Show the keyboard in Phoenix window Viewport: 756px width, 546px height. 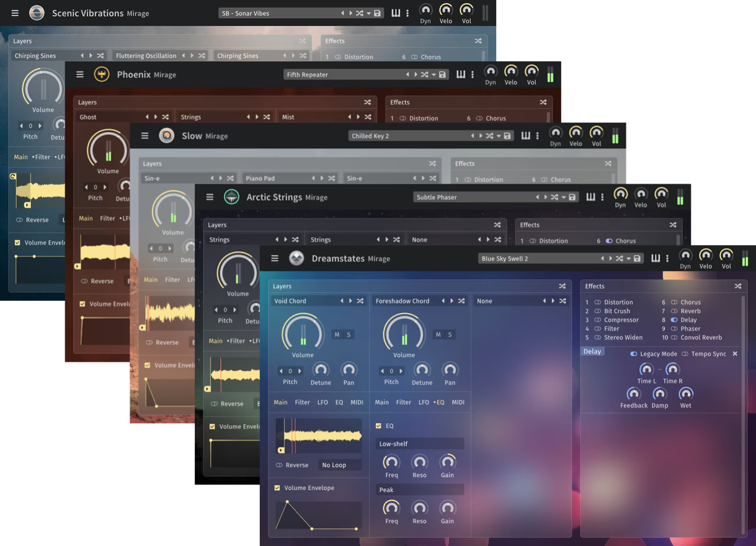pos(461,74)
